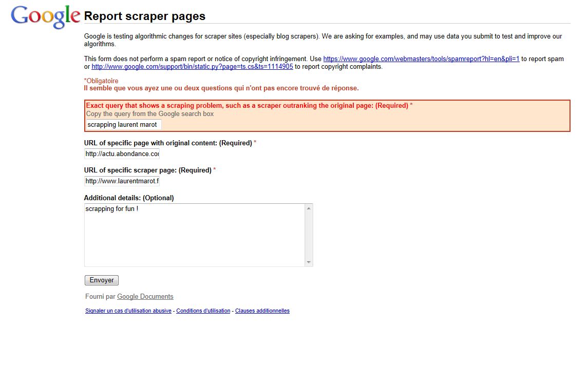Select the original content URL field
This screenshot has width=588, height=365.
[122, 153]
